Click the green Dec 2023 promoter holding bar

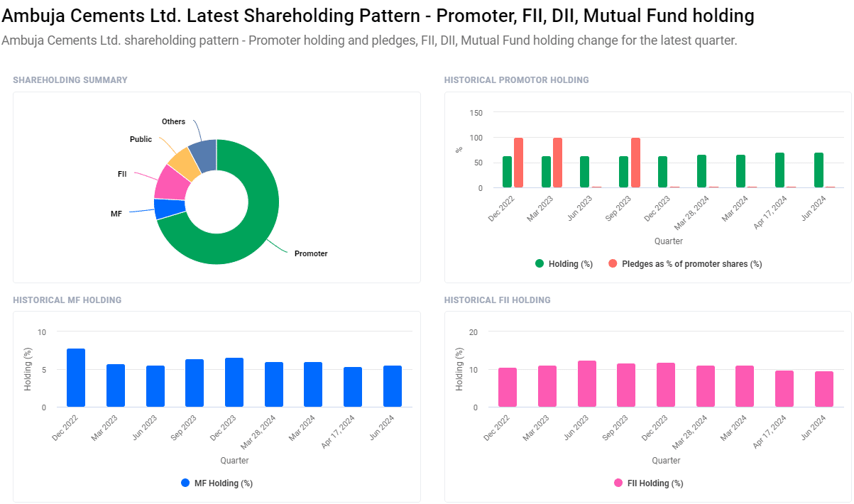coord(662,172)
